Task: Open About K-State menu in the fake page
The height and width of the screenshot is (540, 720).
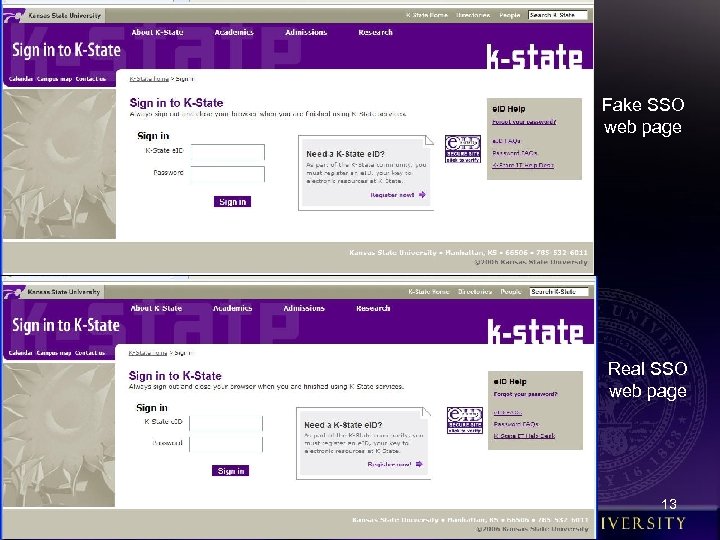Action: pyautogui.click(x=157, y=32)
